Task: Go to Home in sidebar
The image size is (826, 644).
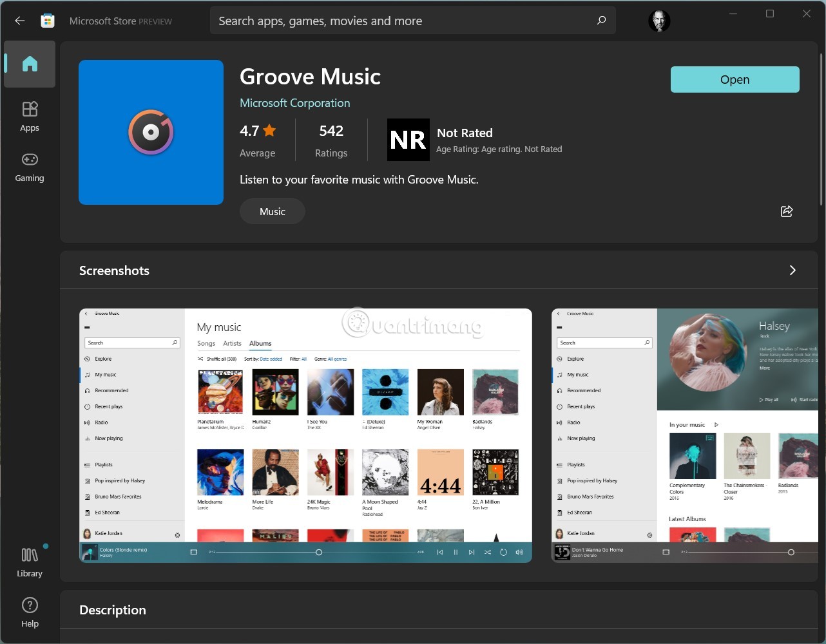Action: pos(30,64)
